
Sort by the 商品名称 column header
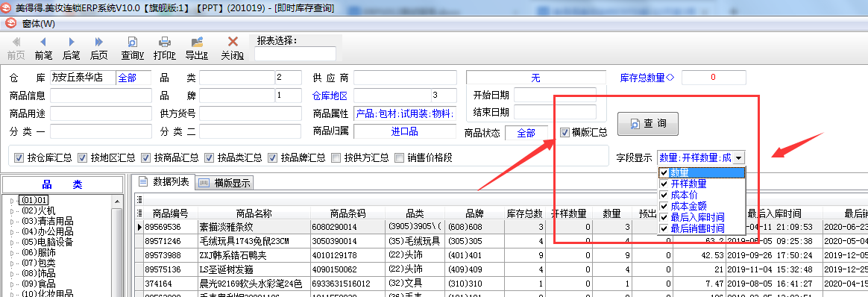click(254, 214)
